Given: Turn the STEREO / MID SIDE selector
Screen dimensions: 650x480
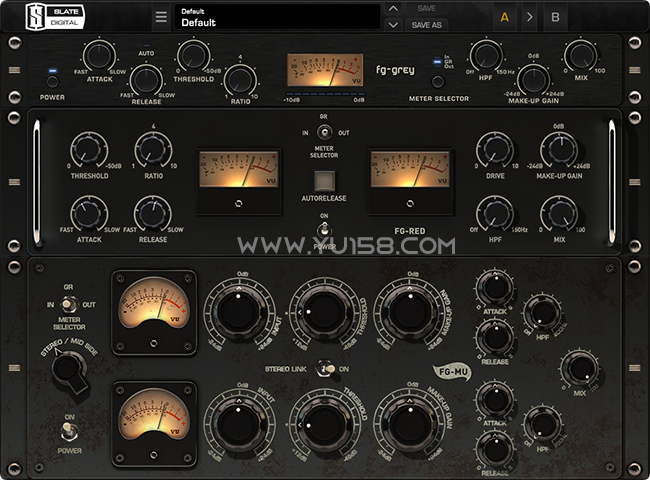Looking at the screenshot, I should tap(70, 370).
